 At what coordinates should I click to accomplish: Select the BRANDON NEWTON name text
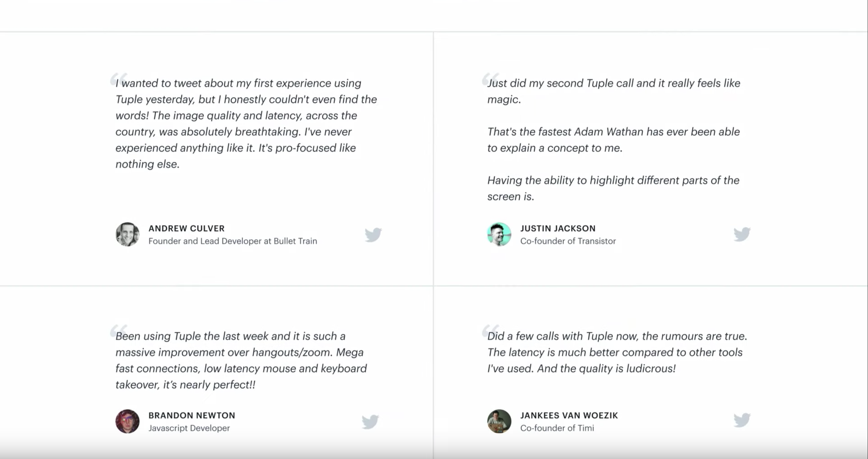(192, 415)
